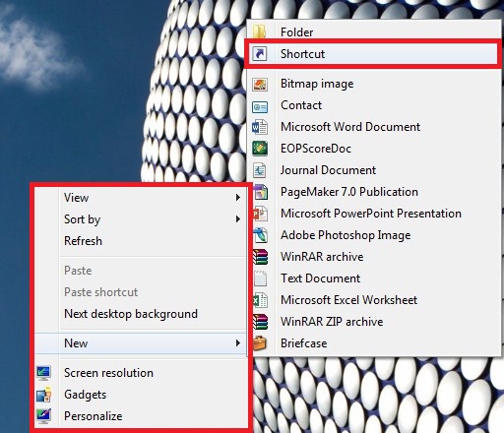Click the Contact card icon
The height and width of the screenshot is (433, 504).
tap(260, 106)
